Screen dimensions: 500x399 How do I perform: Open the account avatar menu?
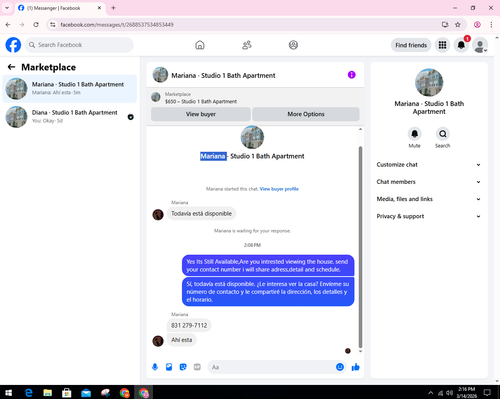pos(480,45)
